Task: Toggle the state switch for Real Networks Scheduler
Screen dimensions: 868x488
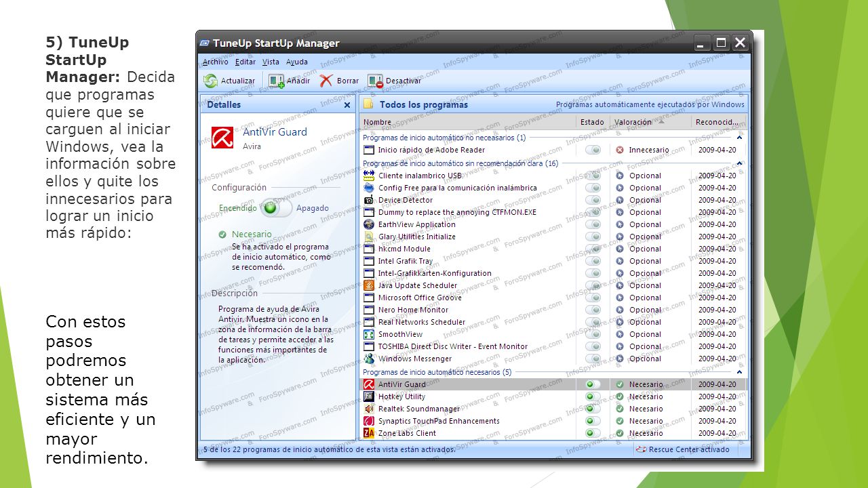Action: coord(593,322)
